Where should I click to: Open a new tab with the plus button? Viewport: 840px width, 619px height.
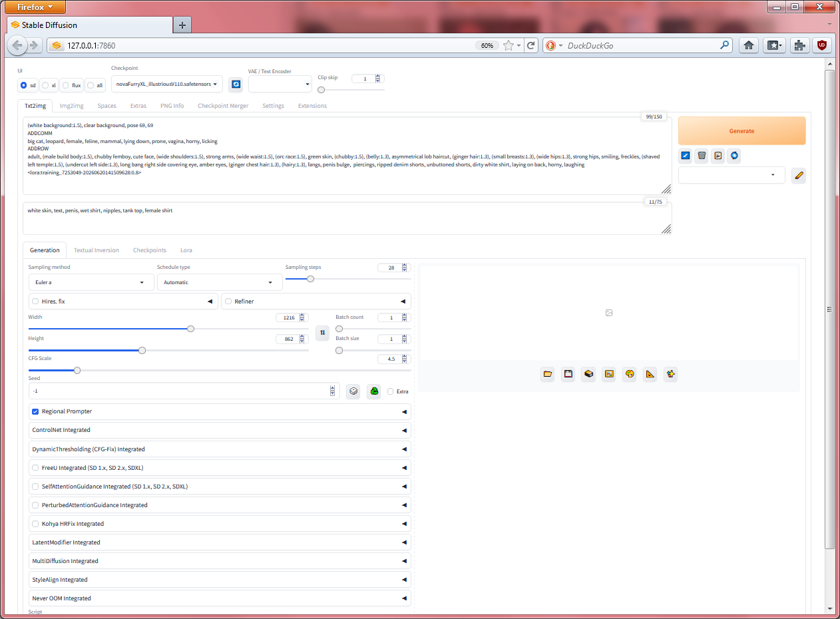point(182,25)
